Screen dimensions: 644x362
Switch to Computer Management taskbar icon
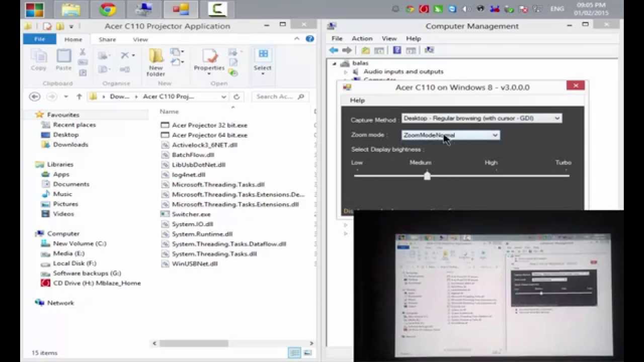(144, 10)
